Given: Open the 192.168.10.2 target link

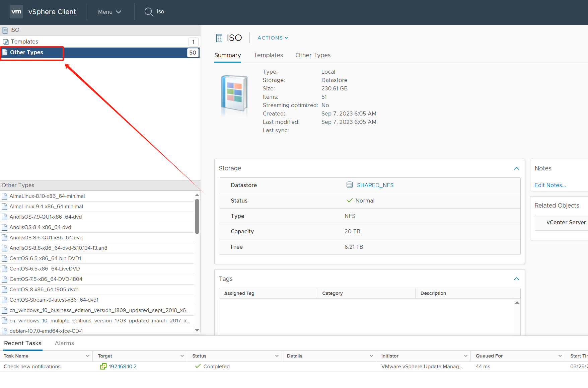Looking at the screenshot, I should [123, 367].
